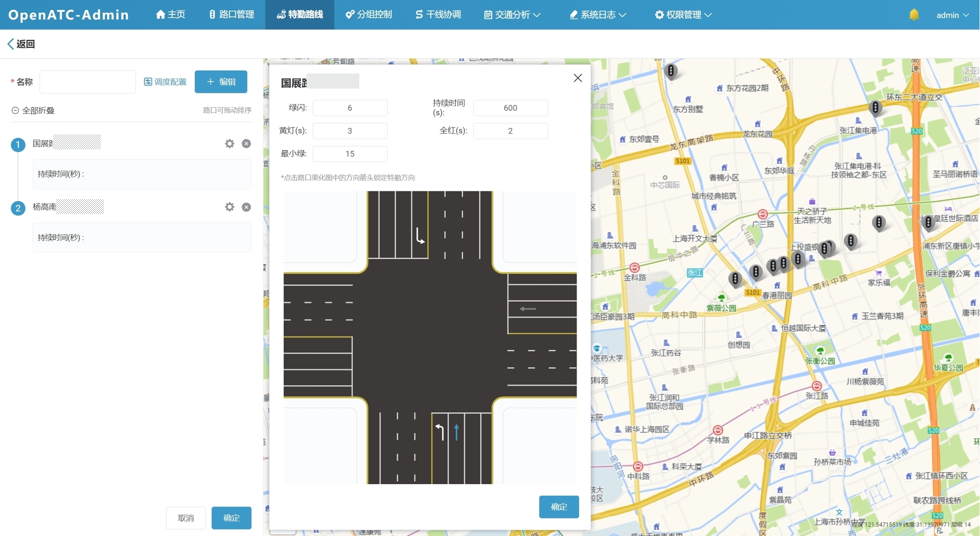Click the 持续时间 input field showing 600

pos(510,108)
